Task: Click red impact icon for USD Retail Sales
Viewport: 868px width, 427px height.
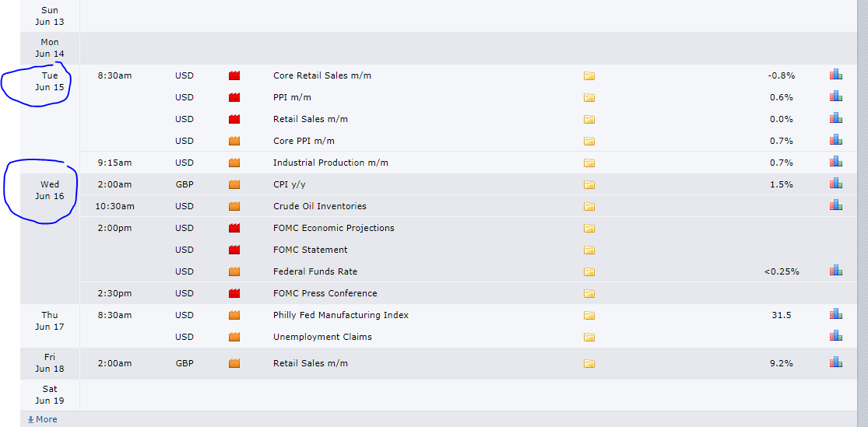Action: click(x=234, y=119)
